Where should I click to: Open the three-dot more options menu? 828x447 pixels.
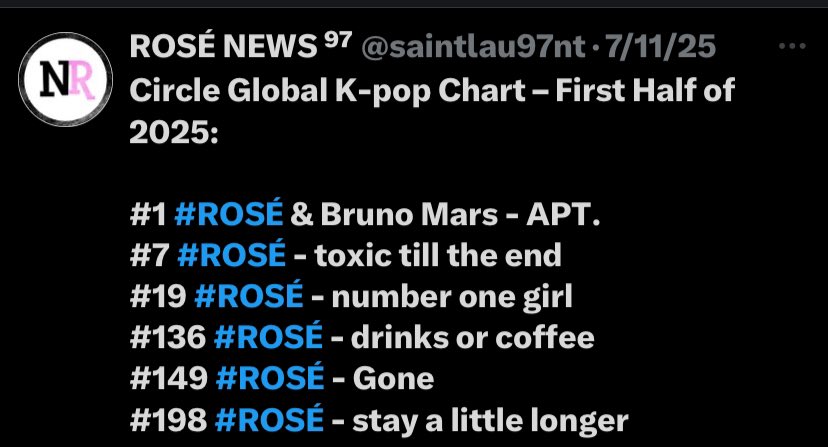point(792,46)
